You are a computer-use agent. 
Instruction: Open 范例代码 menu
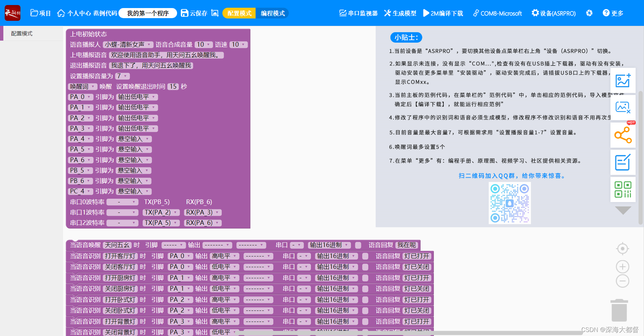click(x=105, y=13)
